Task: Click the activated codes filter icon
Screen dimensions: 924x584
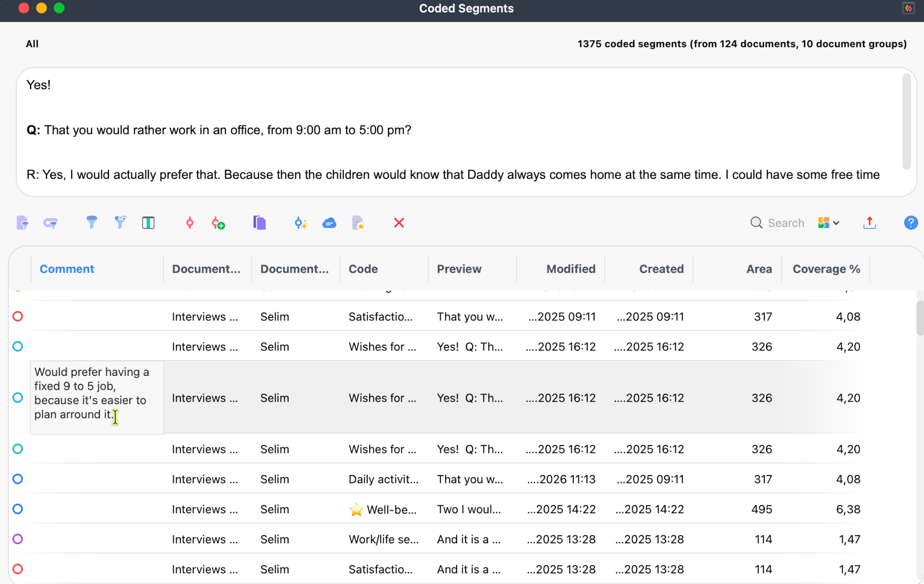Action: (50, 223)
